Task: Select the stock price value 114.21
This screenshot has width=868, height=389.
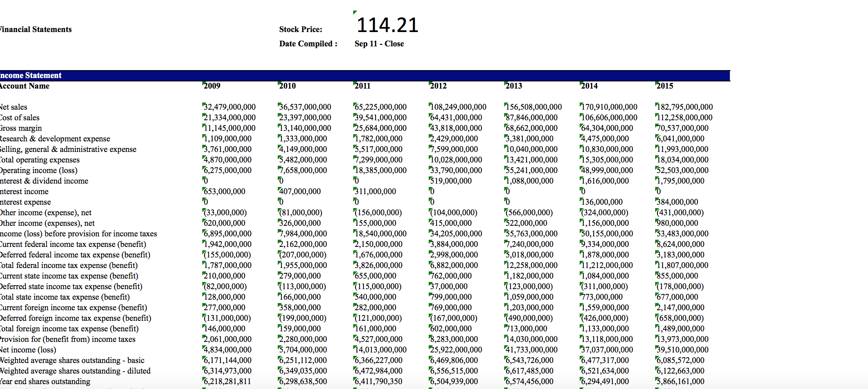Action: (x=388, y=25)
